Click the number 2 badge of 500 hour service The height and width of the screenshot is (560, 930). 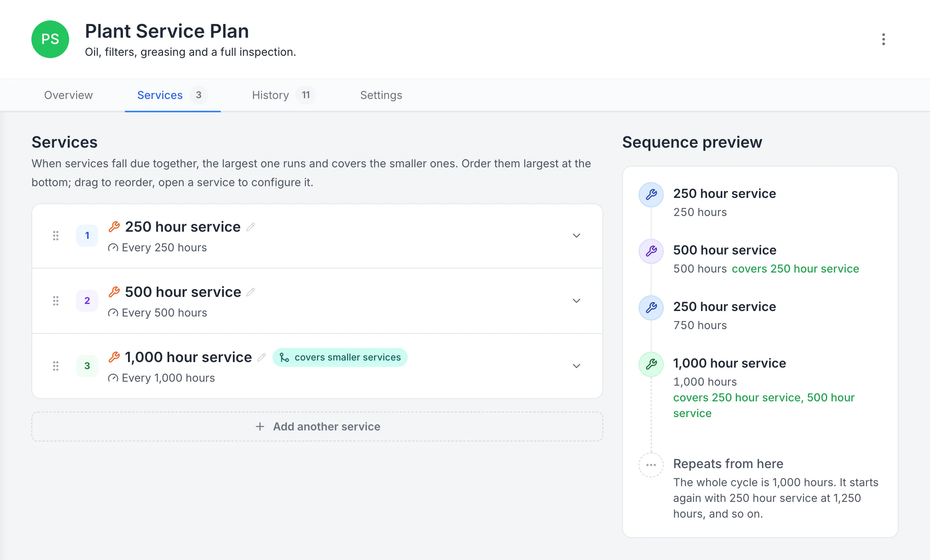87,301
